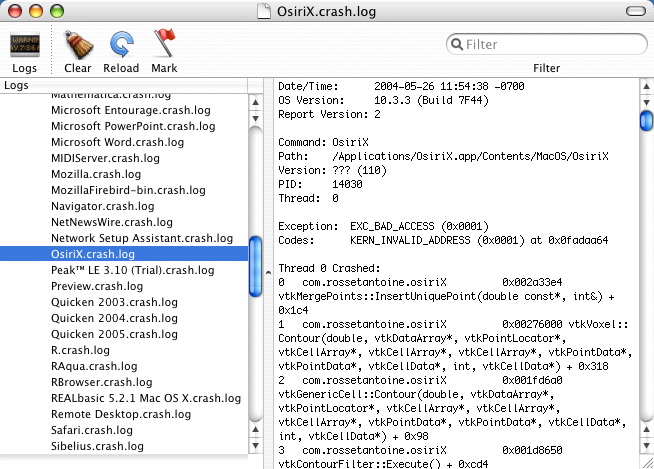Select Quicken 2003.crash.log
The width and height of the screenshot is (654, 469).
point(114,302)
